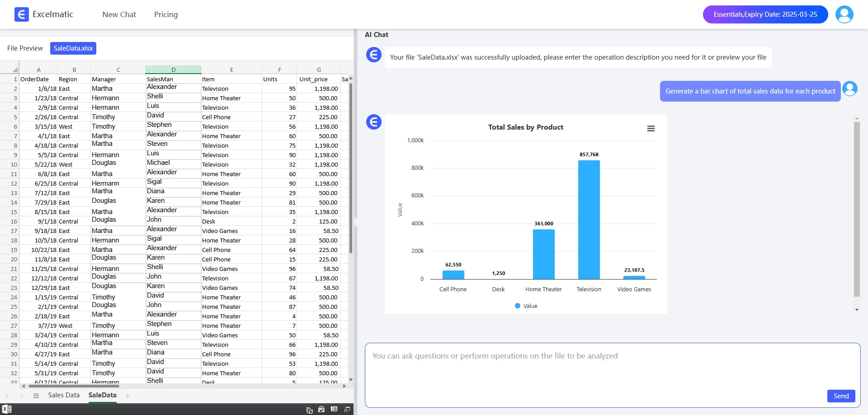Add a new sheet with plus icon
This screenshot has width=868, height=415.
(128, 396)
